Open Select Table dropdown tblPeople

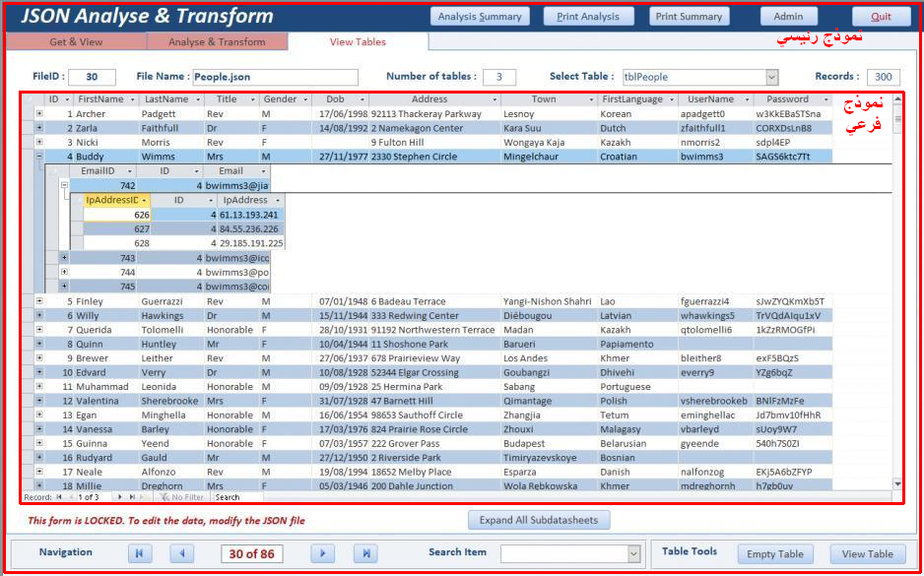(x=772, y=77)
